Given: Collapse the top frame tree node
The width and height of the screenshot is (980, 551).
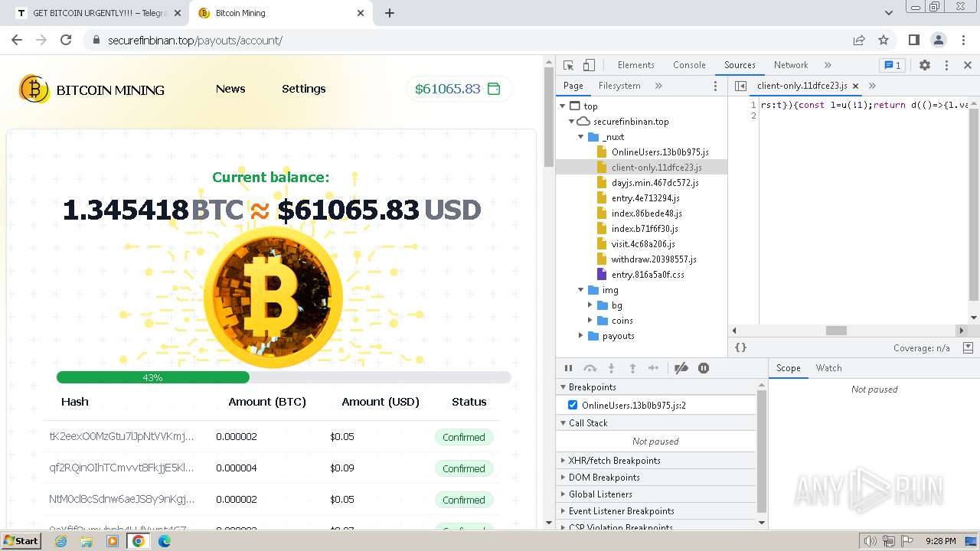Looking at the screenshot, I should 563,106.
